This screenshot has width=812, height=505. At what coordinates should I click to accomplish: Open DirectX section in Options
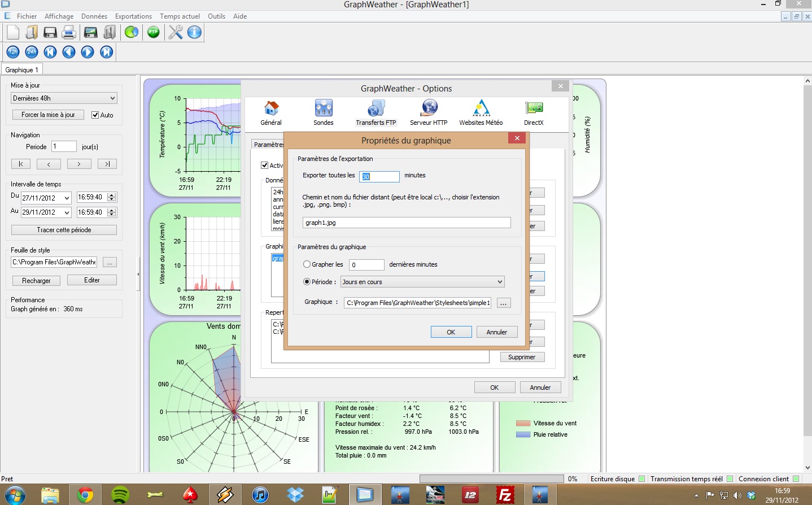pyautogui.click(x=534, y=112)
